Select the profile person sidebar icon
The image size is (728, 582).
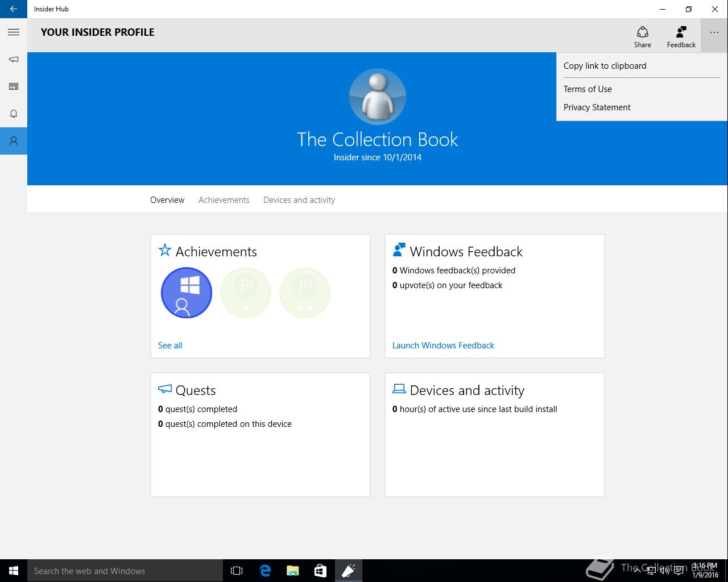[x=14, y=141]
